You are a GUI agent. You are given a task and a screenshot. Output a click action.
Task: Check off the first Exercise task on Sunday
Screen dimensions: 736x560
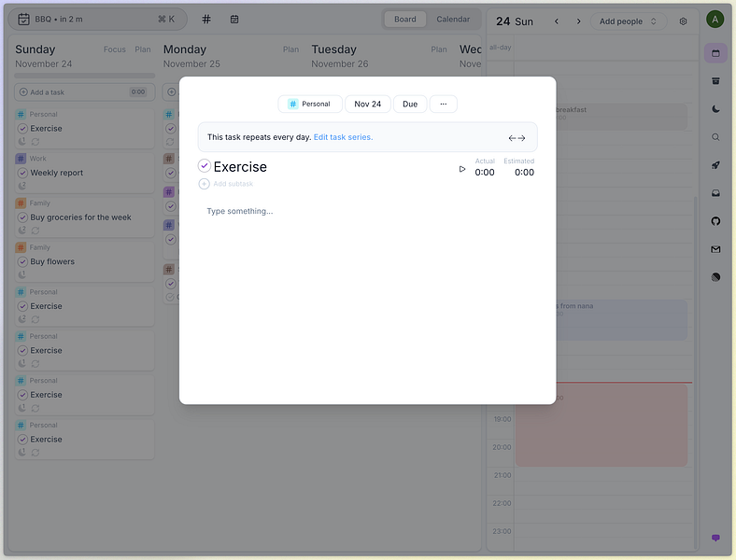22,129
